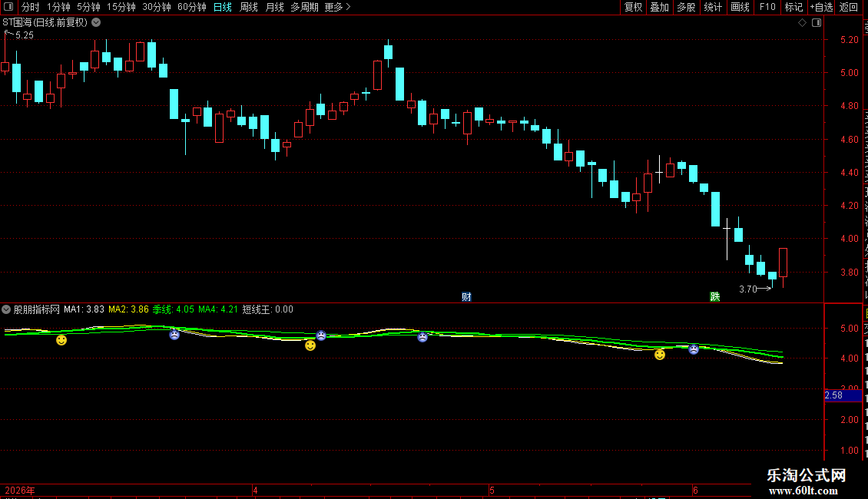
Task: Click the 标记 mark button
Action: (793, 7)
